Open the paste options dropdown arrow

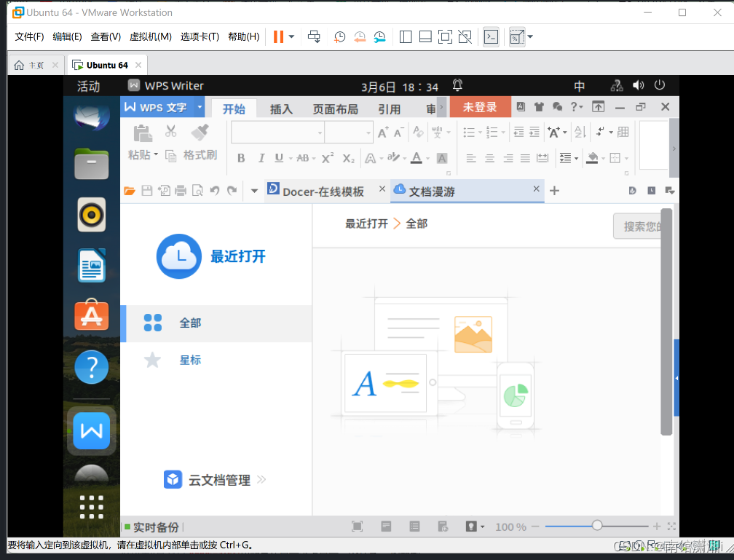[157, 155]
